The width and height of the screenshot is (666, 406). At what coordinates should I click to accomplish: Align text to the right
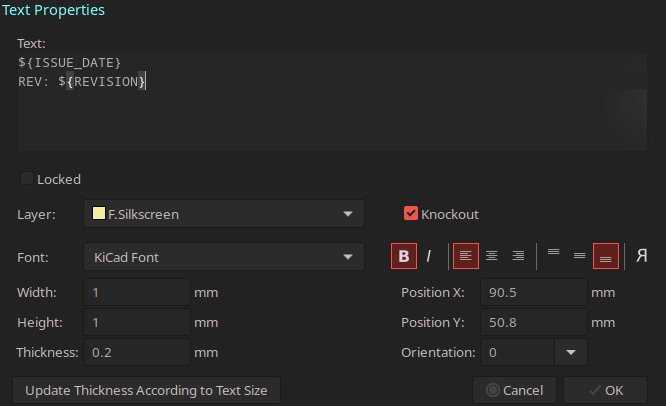(x=518, y=256)
